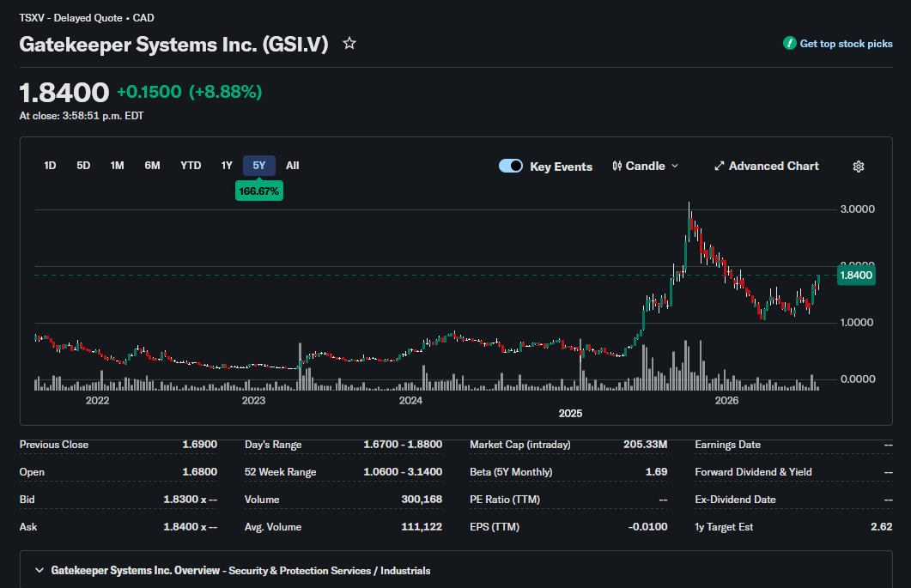
Task: Collapse the Gatekeeper Systems Inc. Overview section
Action: tap(39, 571)
